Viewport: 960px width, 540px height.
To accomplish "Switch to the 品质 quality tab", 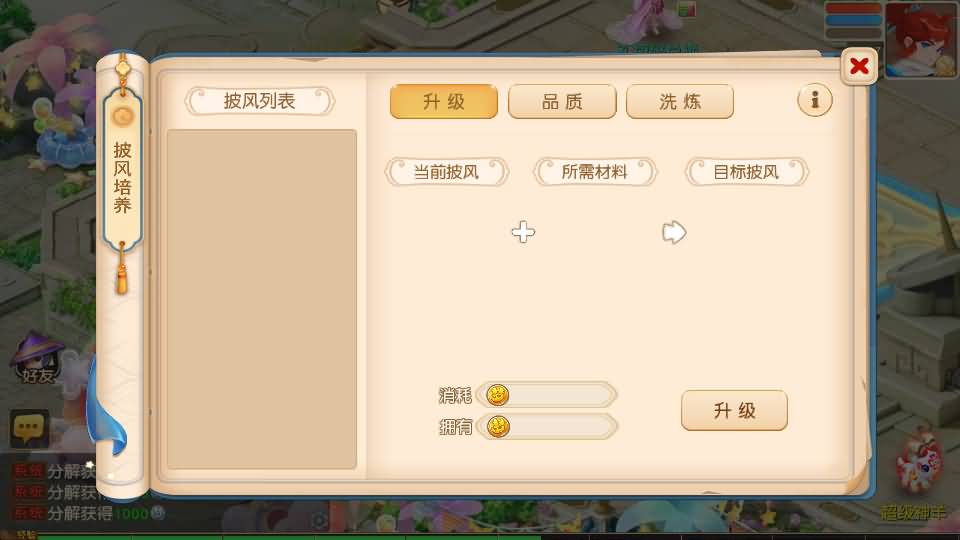I will pos(562,102).
